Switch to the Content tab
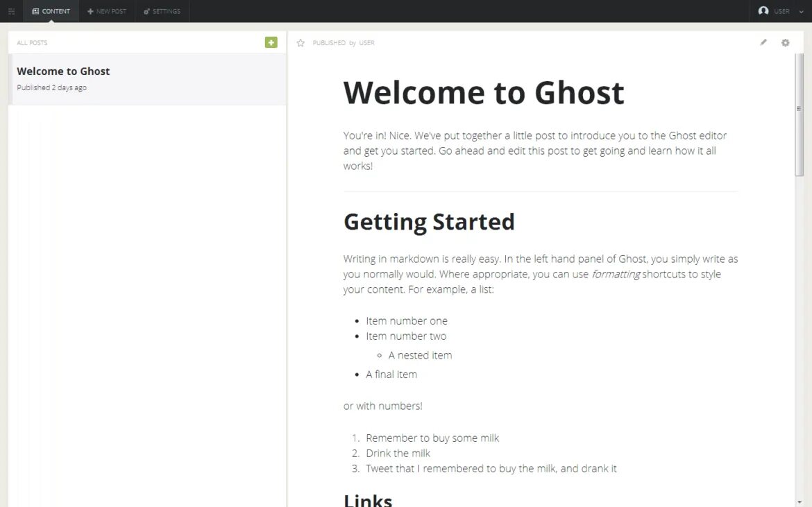812x507 pixels. click(x=51, y=11)
